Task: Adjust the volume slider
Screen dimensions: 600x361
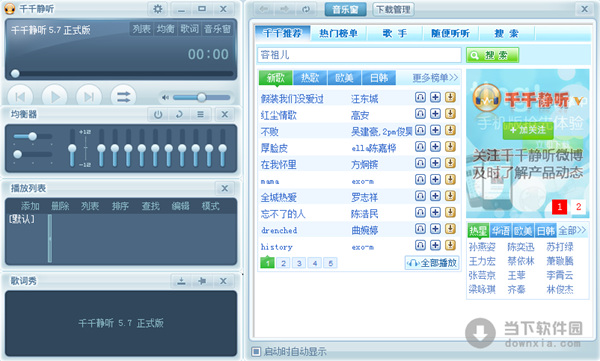Action: [x=202, y=98]
